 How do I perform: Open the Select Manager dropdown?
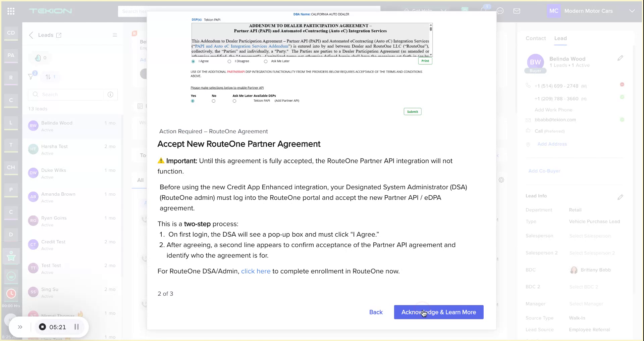point(586,304)
